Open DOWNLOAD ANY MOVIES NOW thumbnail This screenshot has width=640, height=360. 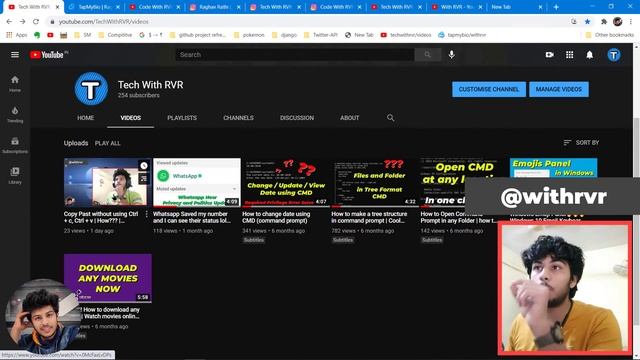108,278
